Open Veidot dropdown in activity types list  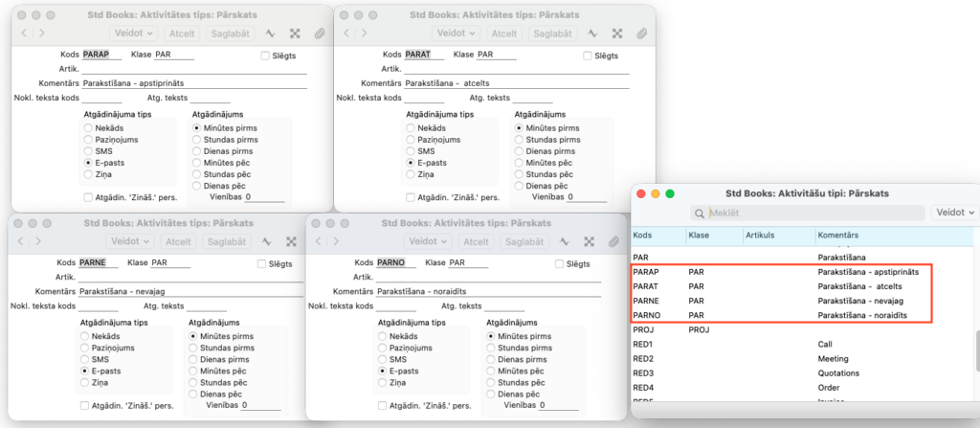955,213
